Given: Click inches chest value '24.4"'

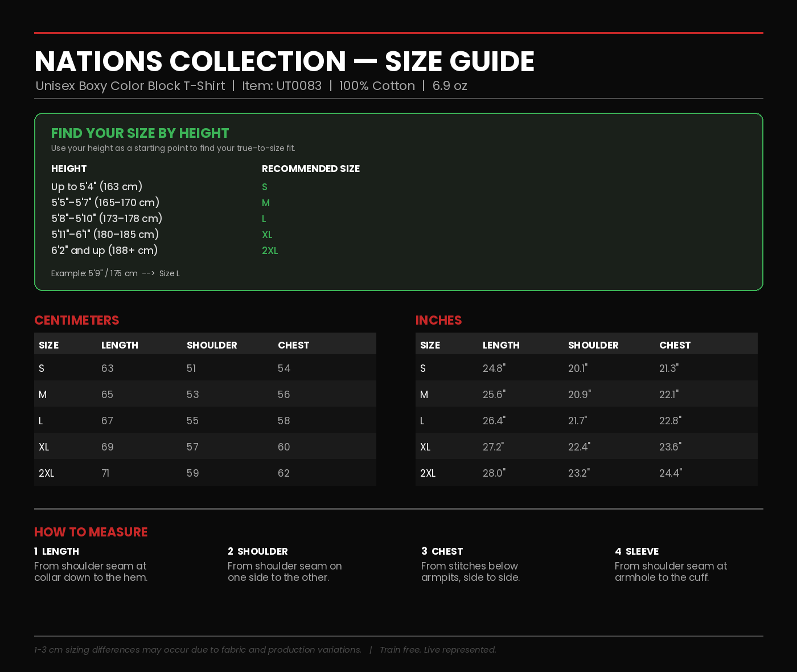Looking at the screenshot, I should pyautogui.click(x=671, y=473).
